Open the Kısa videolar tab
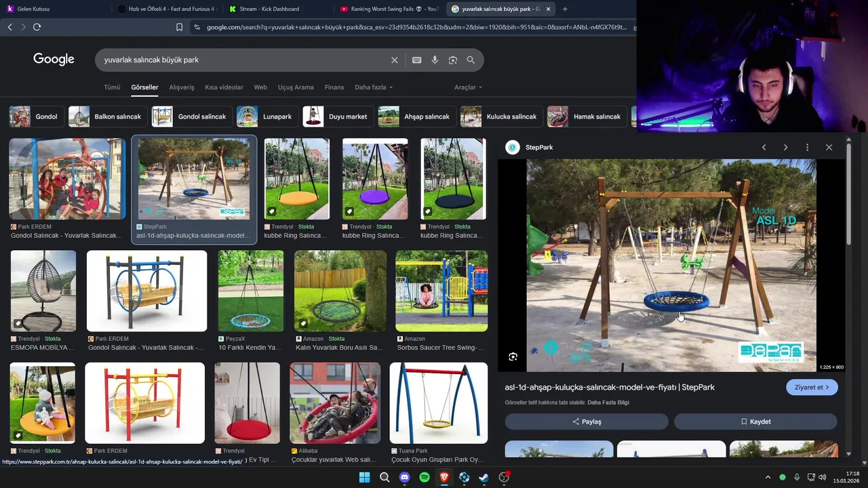This screenshot has height=488, width=868. click(224, 87)
